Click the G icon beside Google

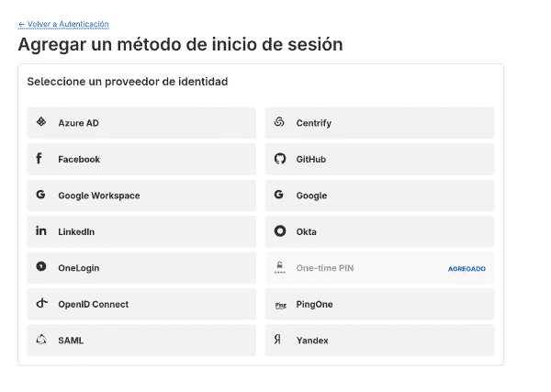click(x=279, y=195)
